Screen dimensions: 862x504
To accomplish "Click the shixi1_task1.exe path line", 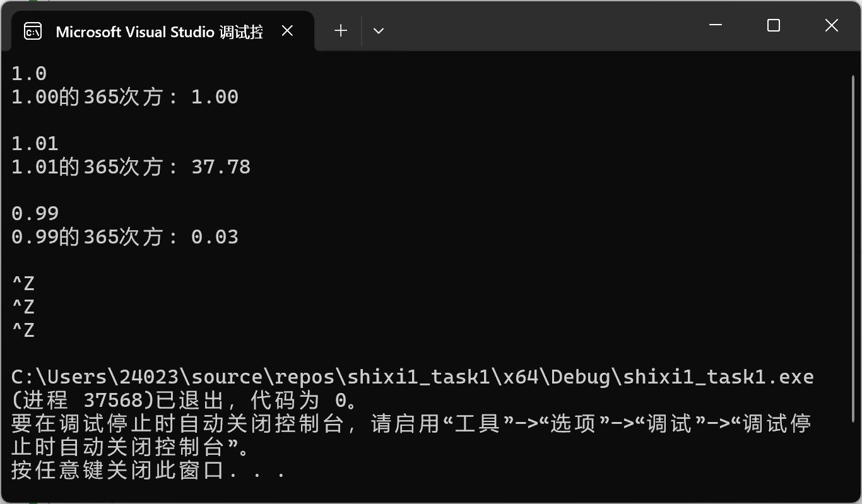I will pyautogui.click(x=413, y=377).
